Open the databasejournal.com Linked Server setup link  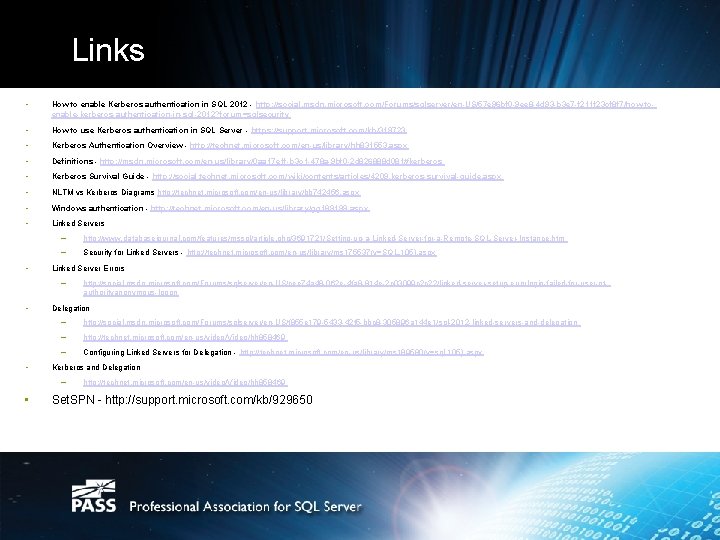point(325,239)
